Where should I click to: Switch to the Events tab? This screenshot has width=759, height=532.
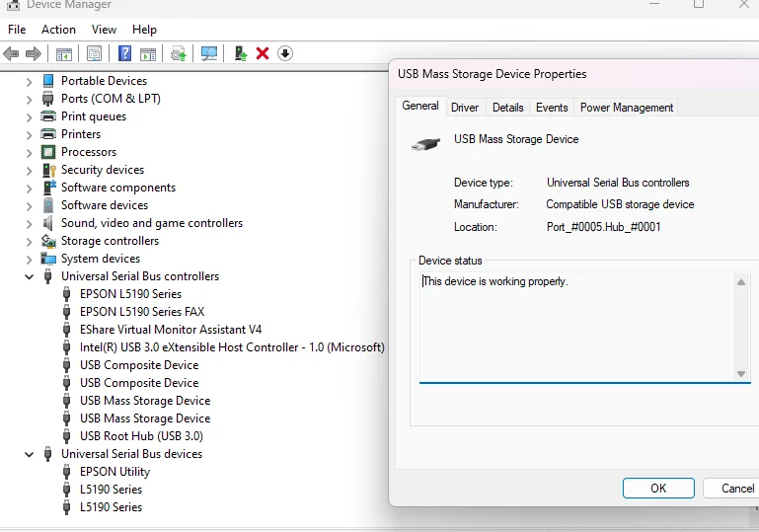[552, 108]
